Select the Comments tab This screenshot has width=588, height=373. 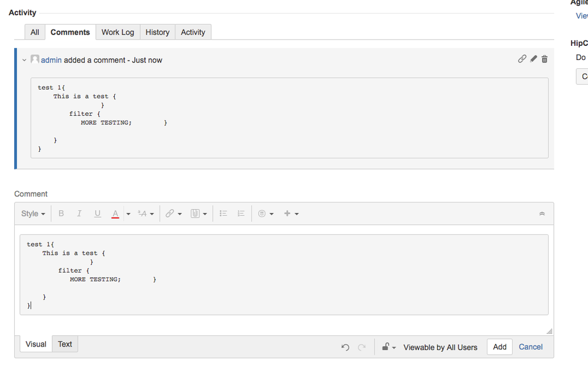tap(70, 32)
